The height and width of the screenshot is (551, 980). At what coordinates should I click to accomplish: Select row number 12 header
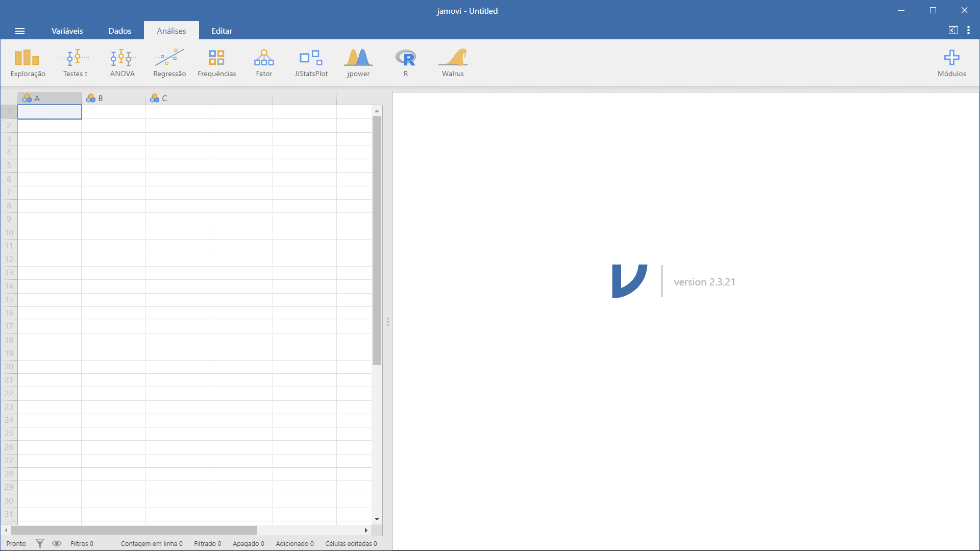[9, 259]
